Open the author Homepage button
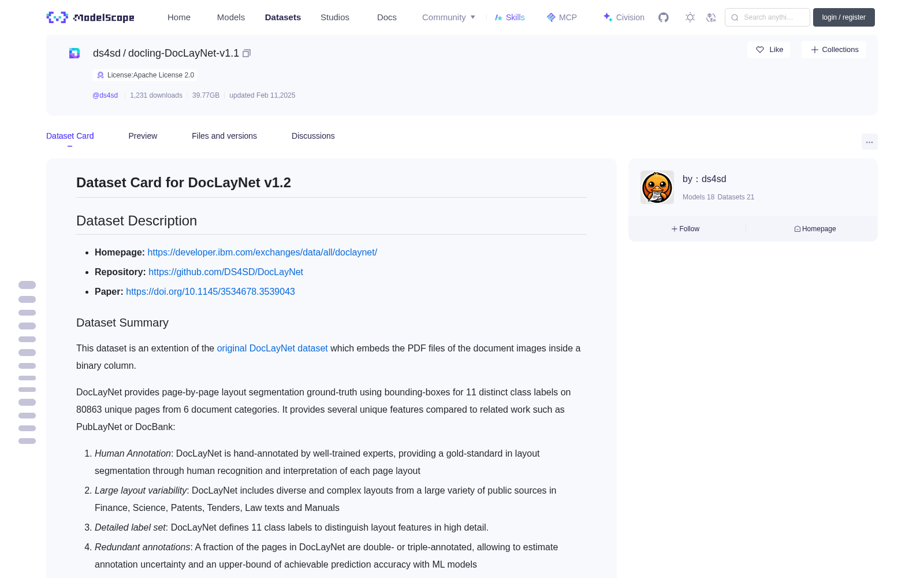This screenshot has height=578, width=924. (815, 229)
